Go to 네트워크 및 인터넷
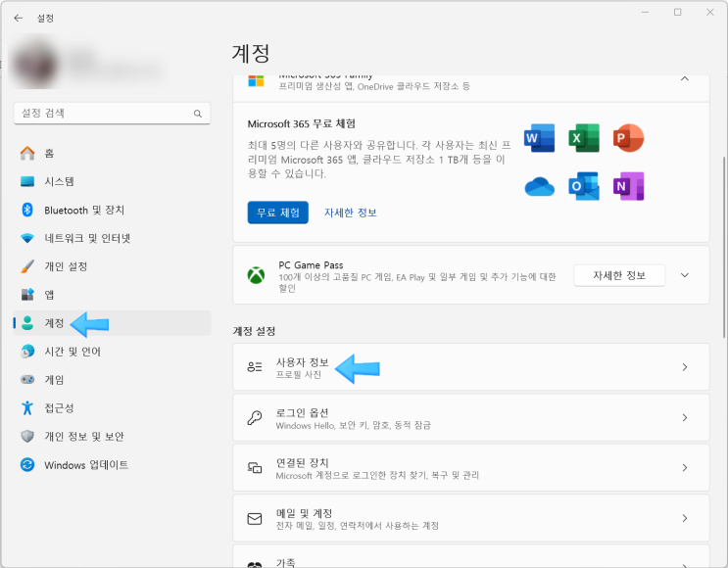 (112, 239)
